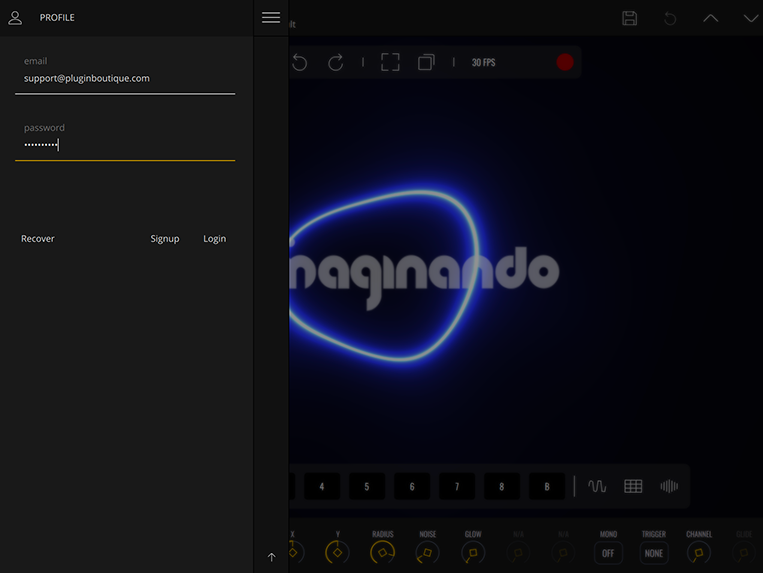This screenshot has height=573, width=763.
Task: Click the profile user icon
Action: (x=15, y=18)
